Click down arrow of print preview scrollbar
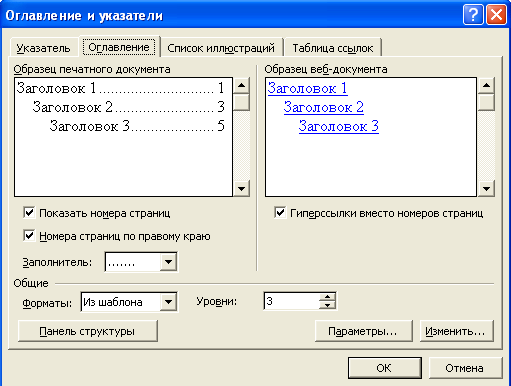Screen dimensions: 511x386 241,189
